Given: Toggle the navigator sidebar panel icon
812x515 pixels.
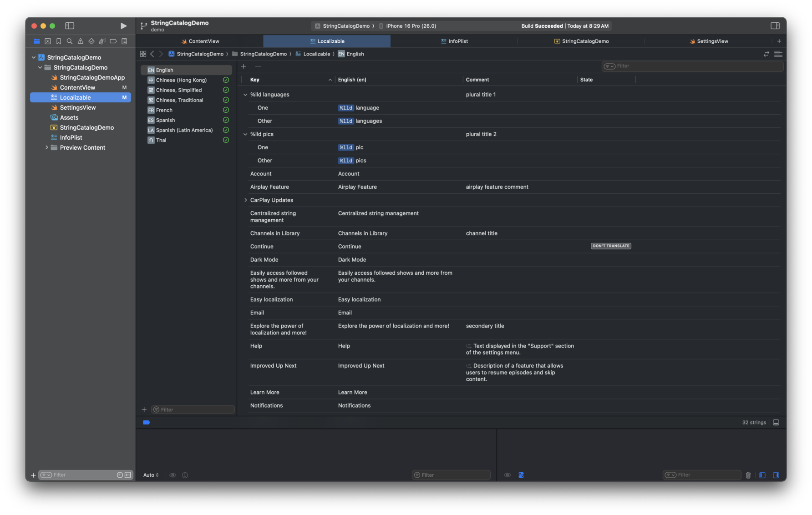Looking at the screenshot, I should (x=70, y=26).
